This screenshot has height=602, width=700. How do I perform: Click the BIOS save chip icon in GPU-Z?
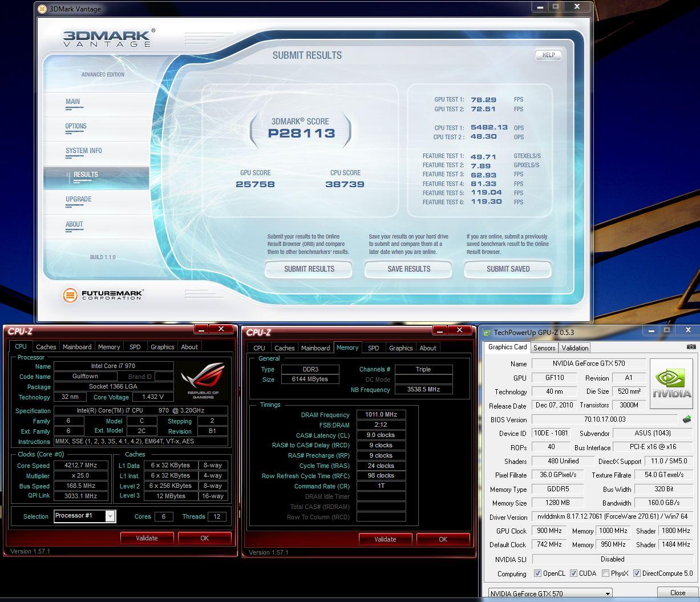coord(687,419)
